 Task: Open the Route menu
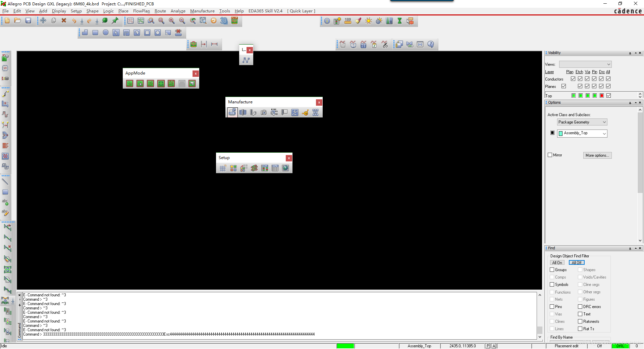(x=160, y=11)
